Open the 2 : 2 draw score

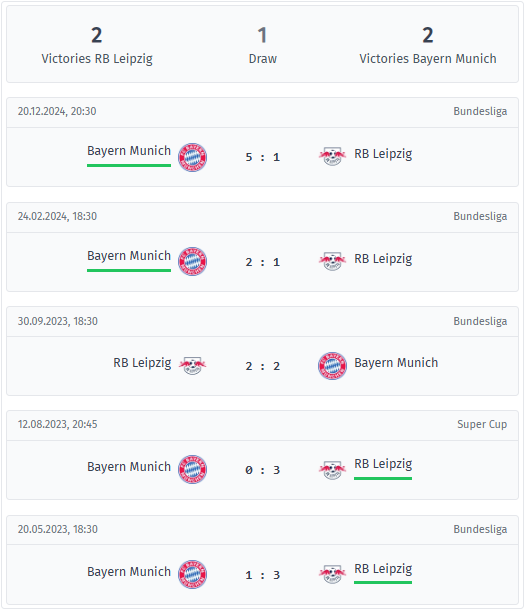(x=262, y=366)
